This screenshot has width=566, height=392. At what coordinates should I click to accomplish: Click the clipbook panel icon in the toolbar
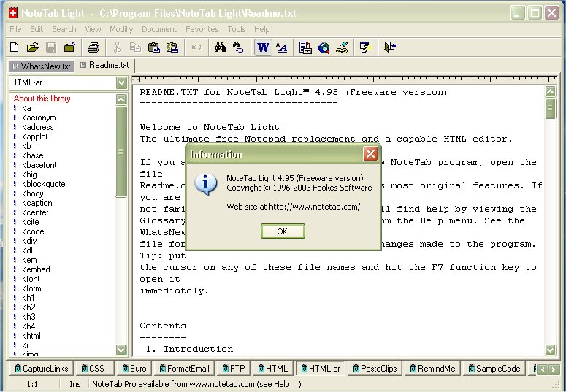pyautogui.click(x=305, y=47)
